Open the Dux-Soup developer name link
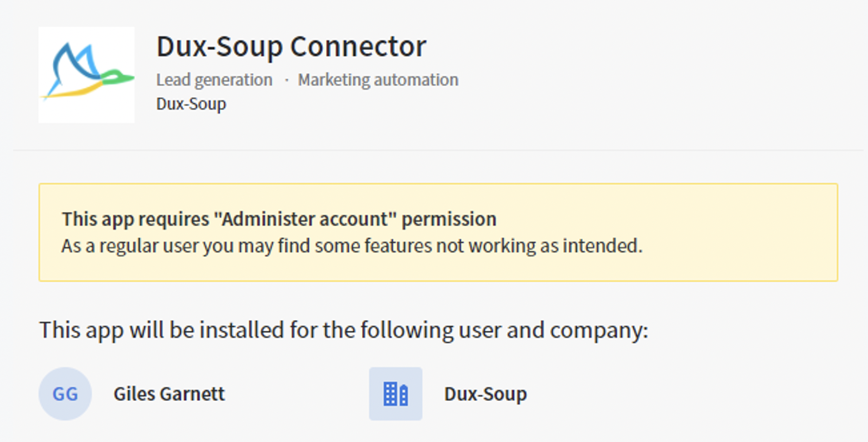The width and height of the screenshot is (868, 442). (191, 104)
